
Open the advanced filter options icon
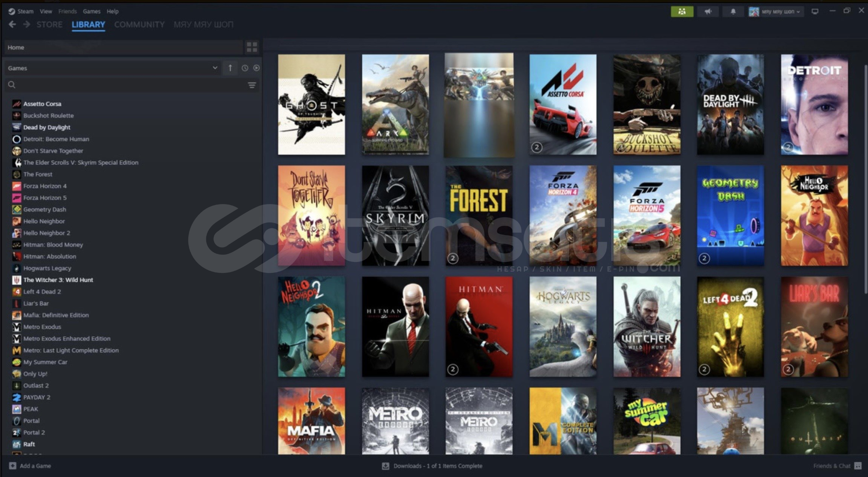pos(252,85)
